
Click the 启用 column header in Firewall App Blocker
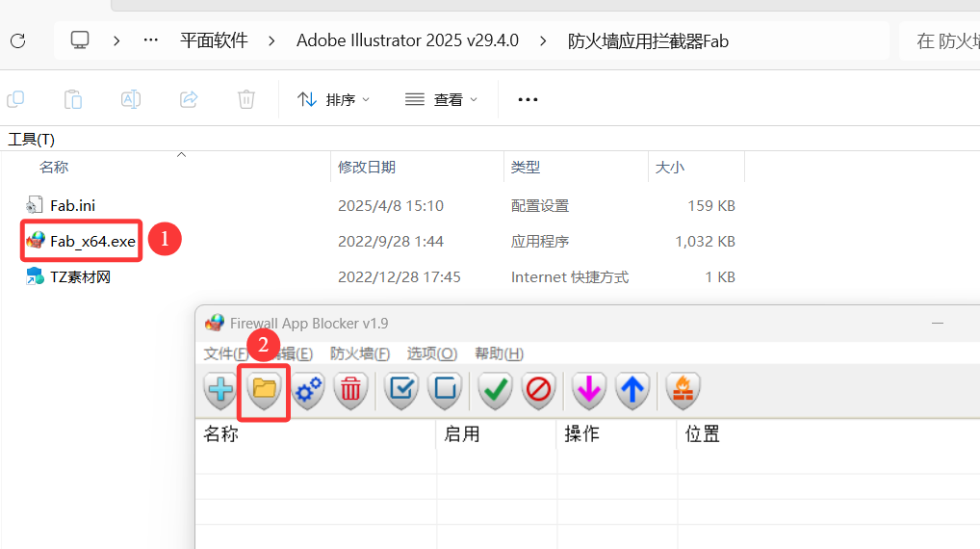(x=462, y=434)
